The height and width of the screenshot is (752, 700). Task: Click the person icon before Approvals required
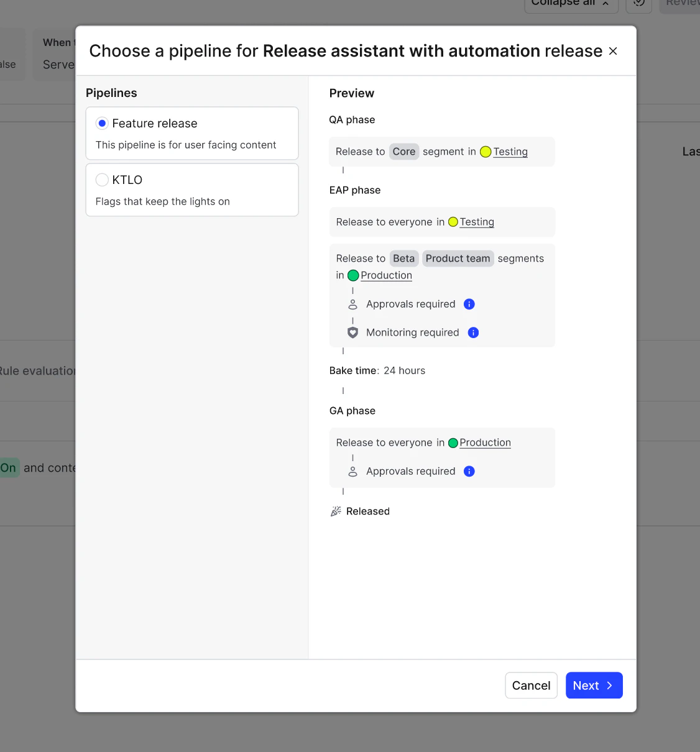(x=352, y=304)
